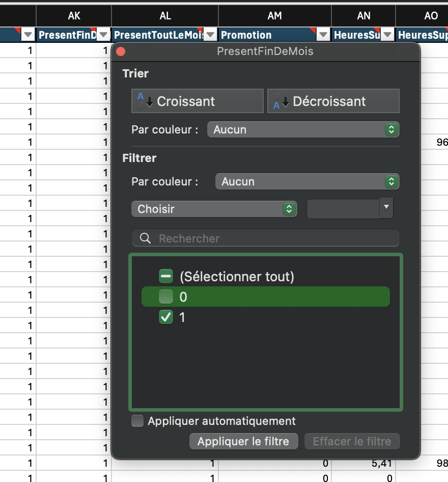Select column AL header
The image size is (448, 482).
point(165,16)
